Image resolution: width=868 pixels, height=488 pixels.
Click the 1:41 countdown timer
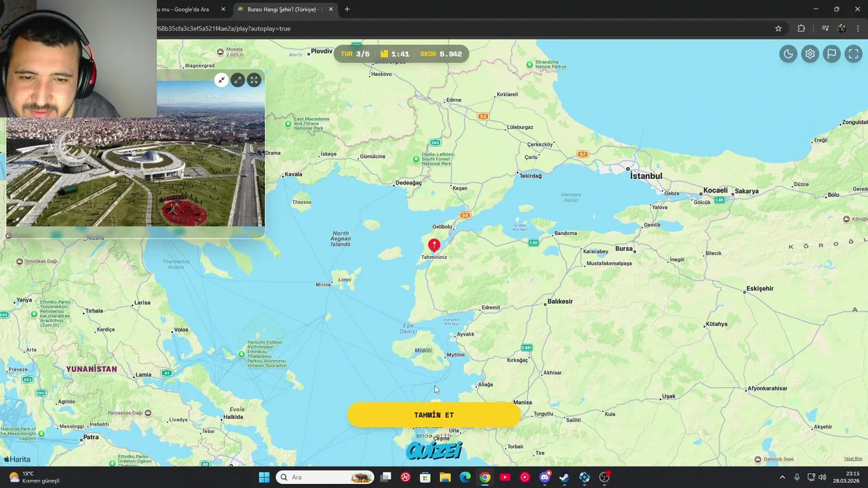[x=395, y=54]
